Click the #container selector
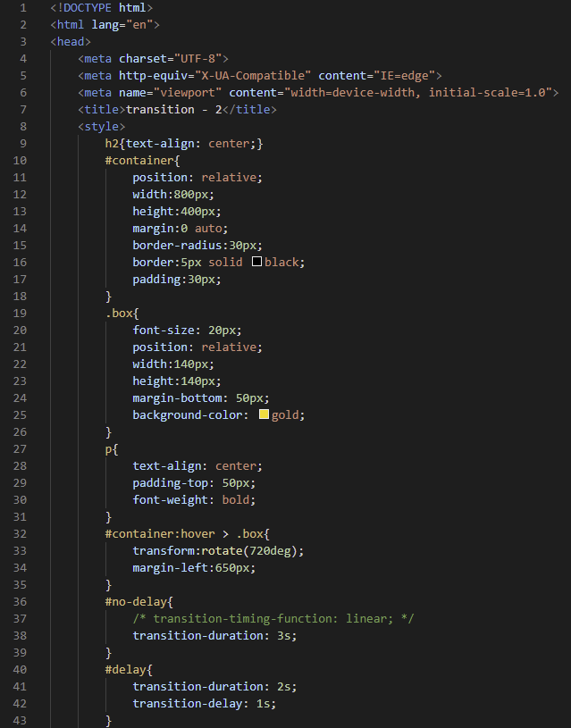Image resolution: width=571 pixels, height=728 pixels. (x=139, y=161)
